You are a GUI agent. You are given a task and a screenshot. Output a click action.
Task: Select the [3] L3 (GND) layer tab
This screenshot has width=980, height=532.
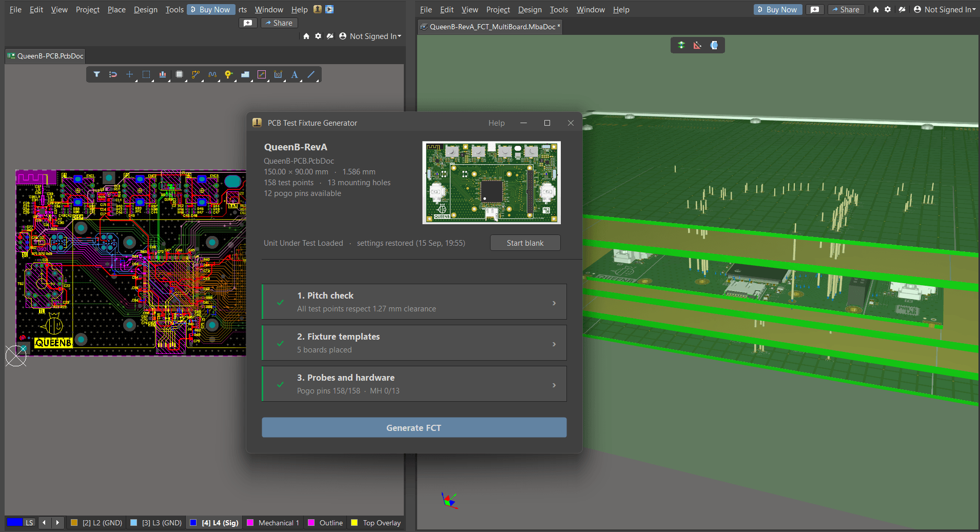point(156,523)
